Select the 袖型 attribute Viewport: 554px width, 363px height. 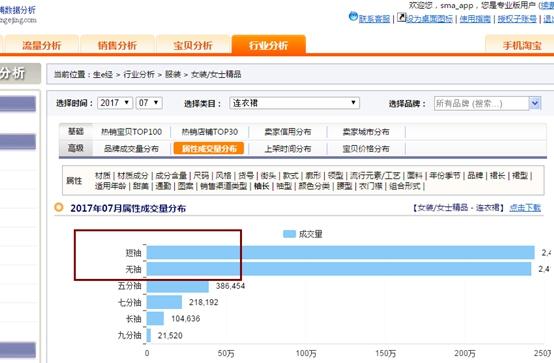(x=284, y=186)
